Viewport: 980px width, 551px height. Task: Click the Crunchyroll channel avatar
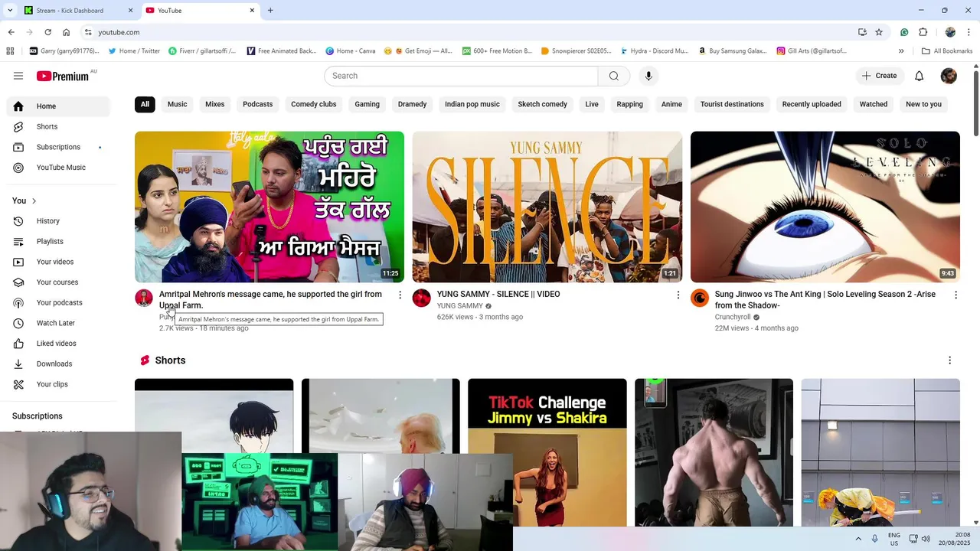tap(700, 298)
